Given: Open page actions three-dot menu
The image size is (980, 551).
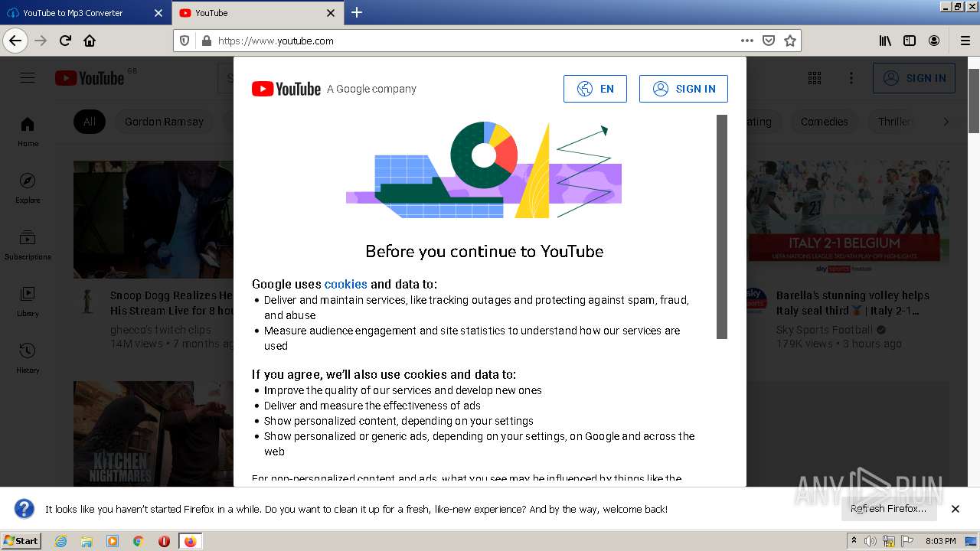Looking at the screenshot, I should [747, 41].
